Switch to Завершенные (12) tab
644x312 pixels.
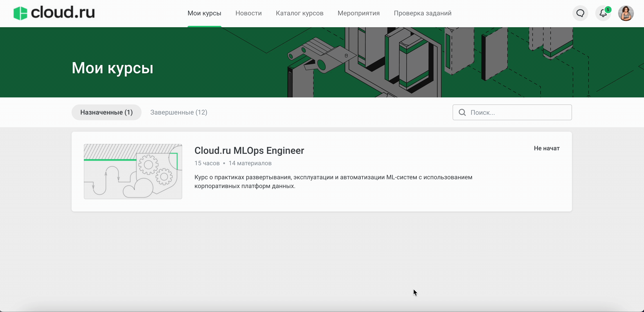coord(178,112)
